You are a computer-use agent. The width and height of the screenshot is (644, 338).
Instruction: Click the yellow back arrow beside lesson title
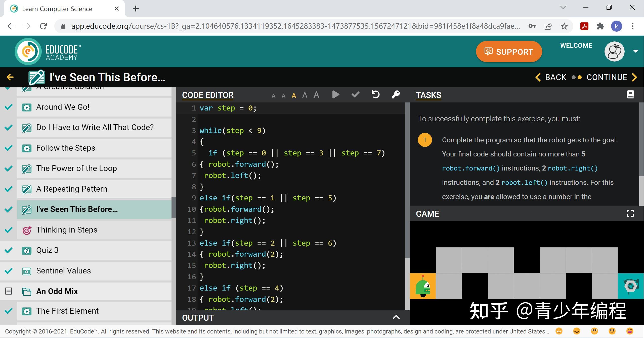(10, 77)
